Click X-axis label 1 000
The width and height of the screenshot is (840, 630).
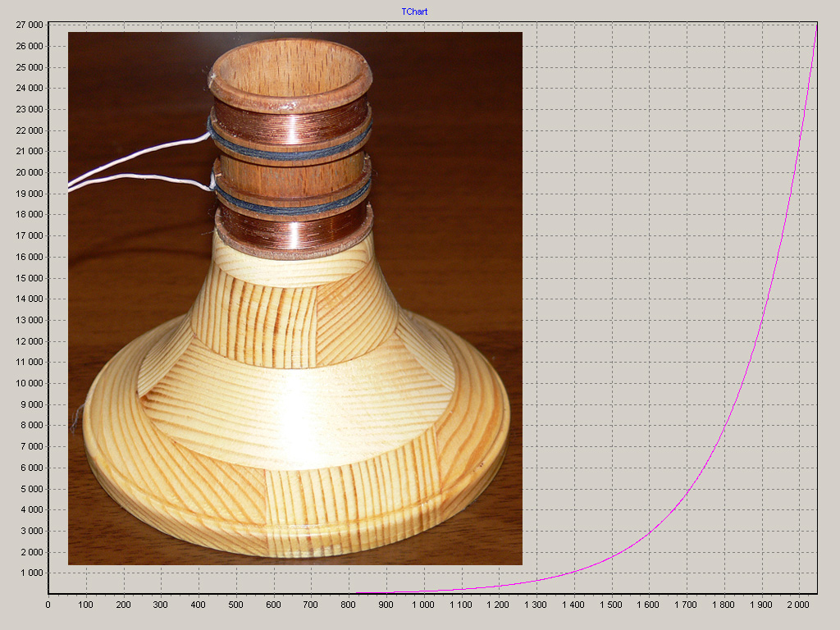click(x=423, y=605)
